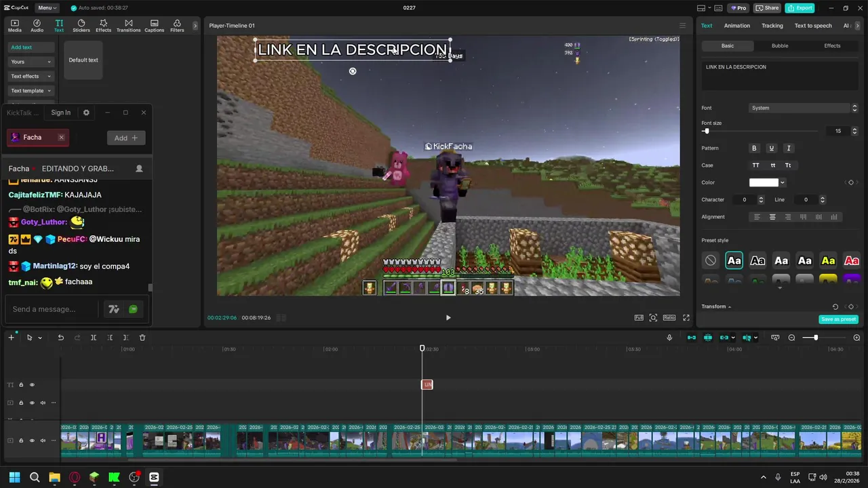Align text to the right
868x488 pixels.
[x=787, y=217]
